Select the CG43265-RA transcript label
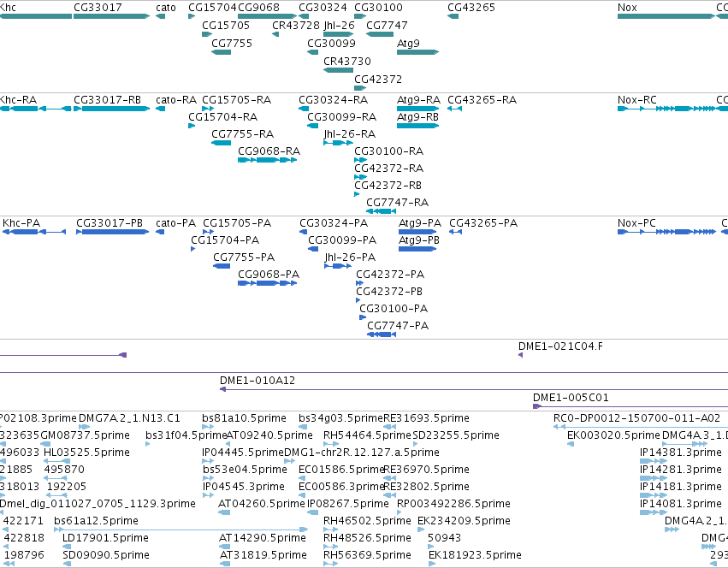This screenshot has height=568, width=728. point(482,100)
